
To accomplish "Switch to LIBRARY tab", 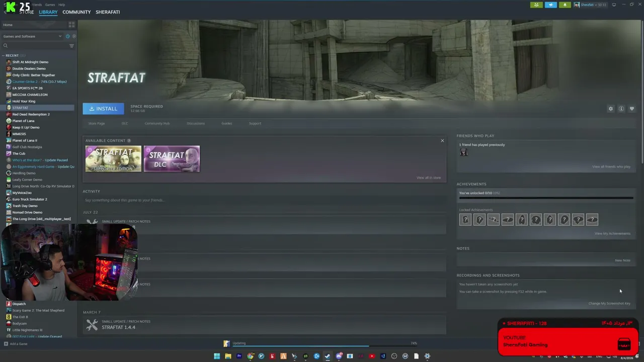I will point(48,12).
